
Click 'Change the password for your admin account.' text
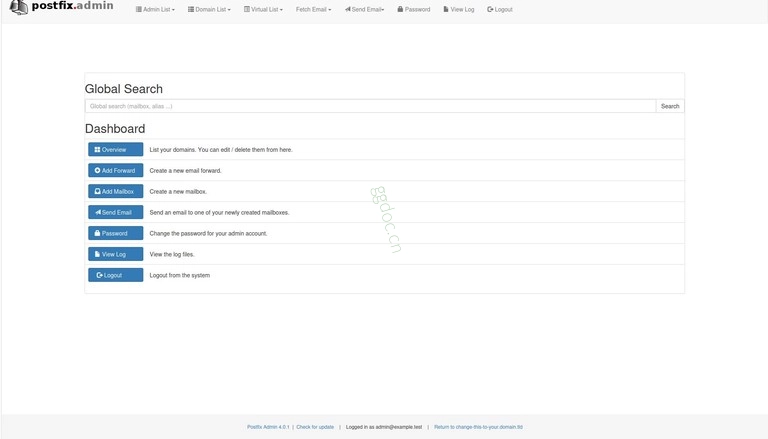click(208, 233)
